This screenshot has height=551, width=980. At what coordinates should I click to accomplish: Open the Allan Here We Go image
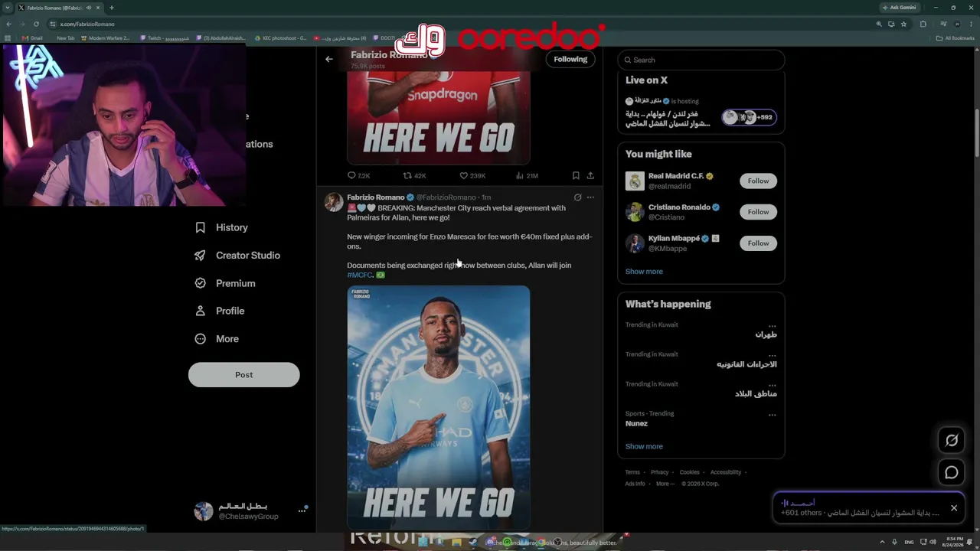[x=439, y=407]
